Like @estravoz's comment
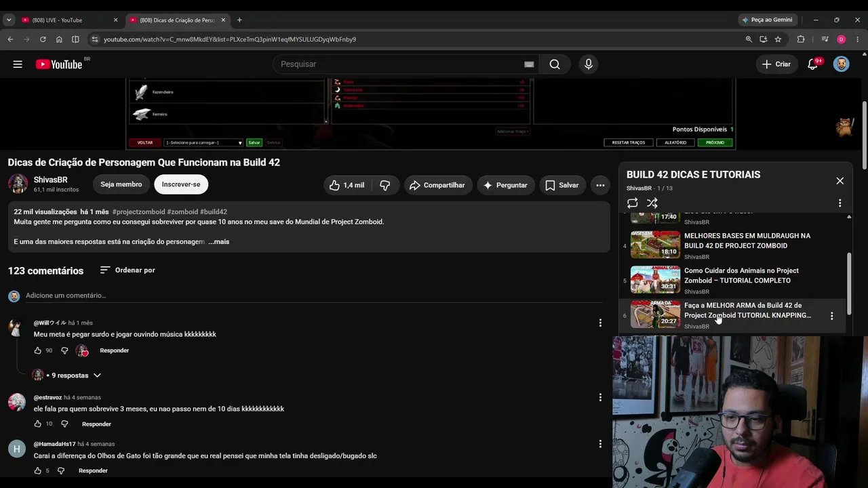Image resolution: width=868 pixels, height=488 pixels. (x=38, y=424)
